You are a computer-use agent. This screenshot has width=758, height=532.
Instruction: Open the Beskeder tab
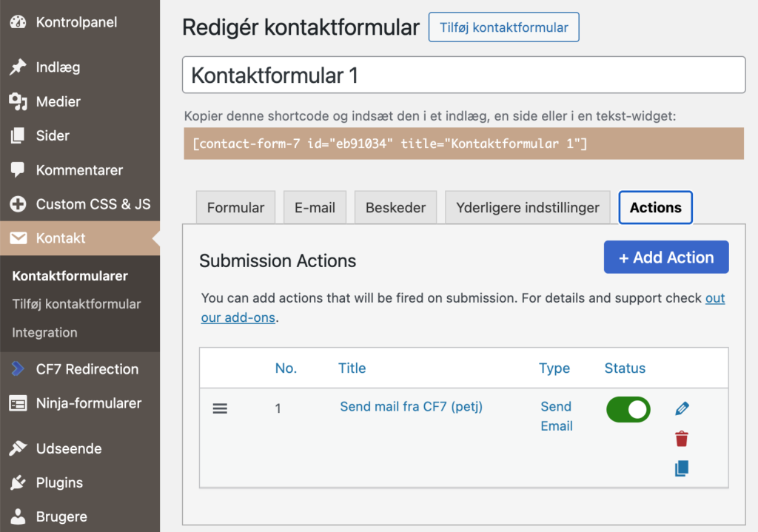click(x=395, y=208)
